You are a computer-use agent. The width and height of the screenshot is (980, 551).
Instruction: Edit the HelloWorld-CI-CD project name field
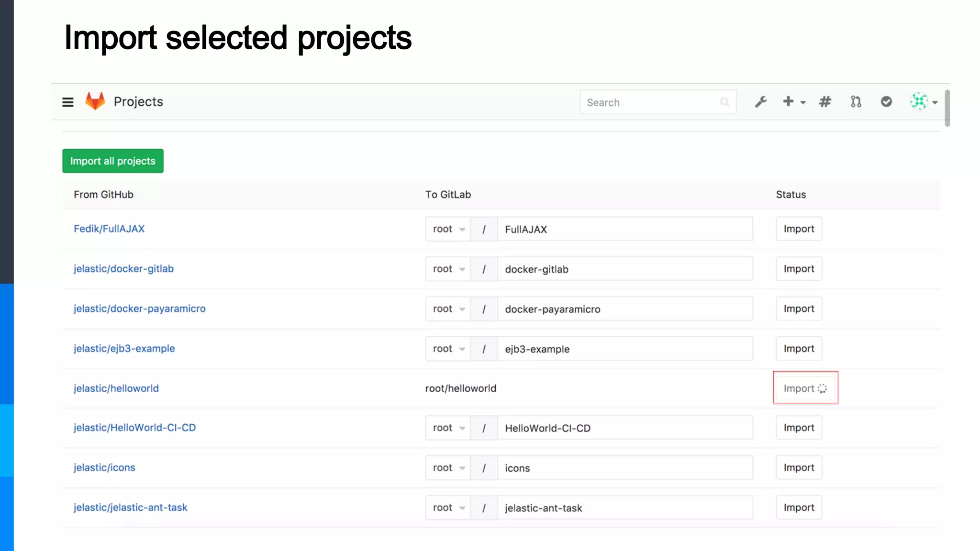pos(625,428)
